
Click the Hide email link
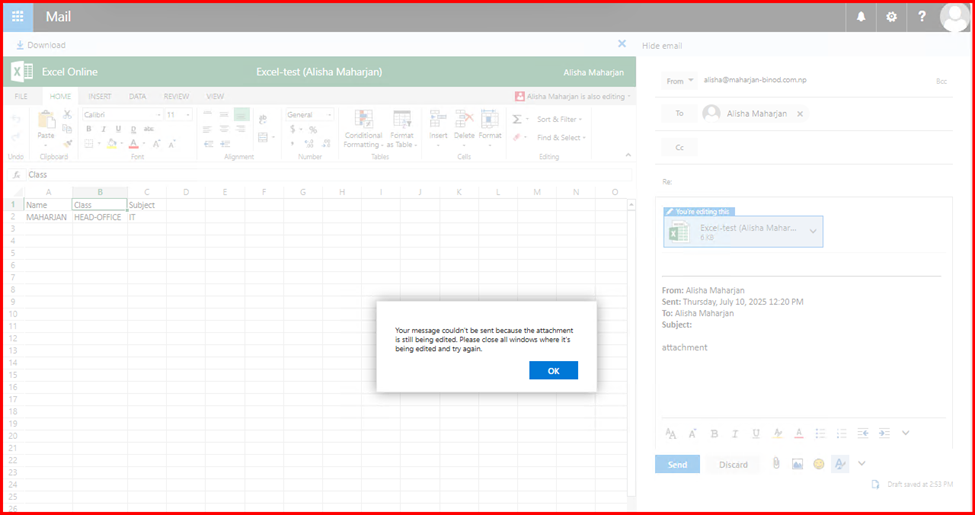pos(662,46)
